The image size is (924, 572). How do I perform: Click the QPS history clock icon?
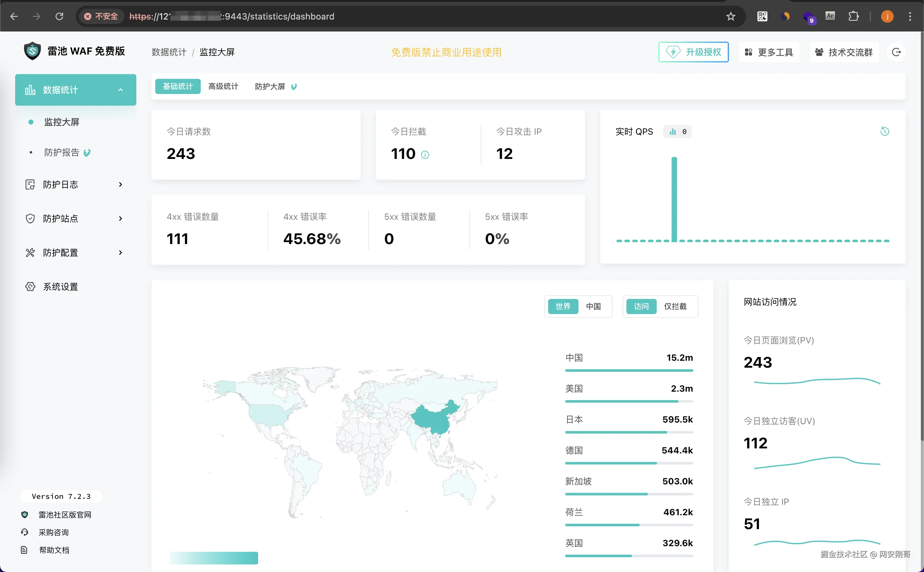click(885, 131)
